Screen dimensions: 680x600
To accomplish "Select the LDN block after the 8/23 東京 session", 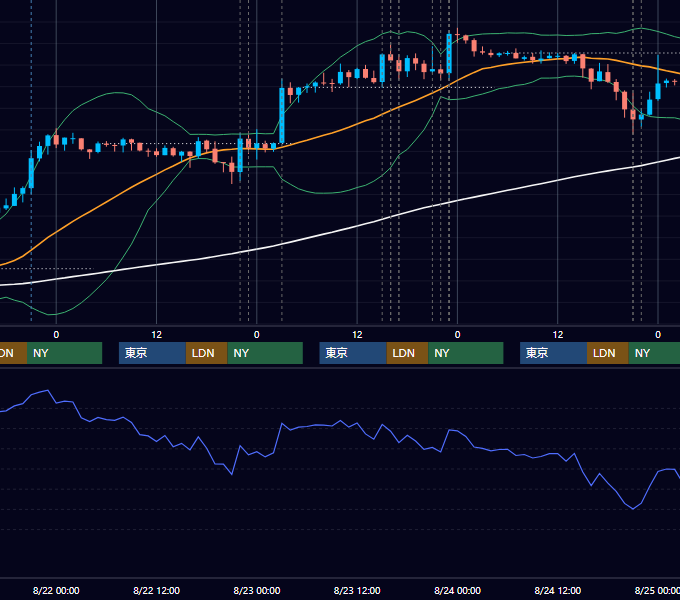I will [407, 353].
